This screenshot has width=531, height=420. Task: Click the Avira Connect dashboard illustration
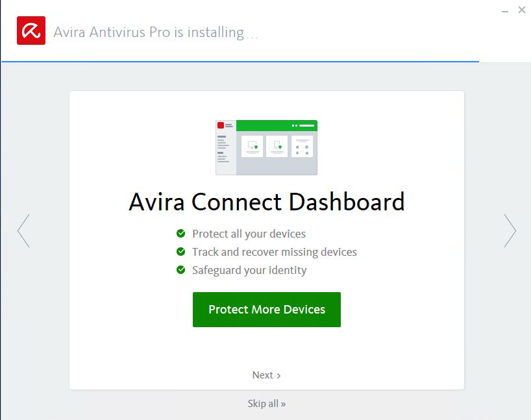pos(267,147)
